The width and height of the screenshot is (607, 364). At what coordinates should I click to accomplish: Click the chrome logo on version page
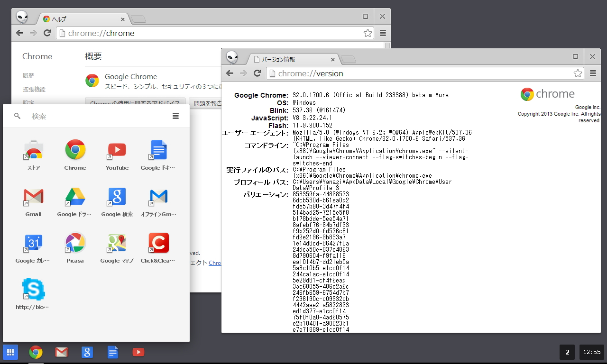(547, 94)
